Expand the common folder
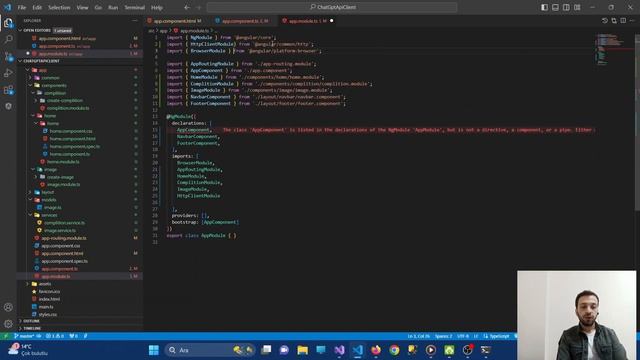 (x=50, y=78)
